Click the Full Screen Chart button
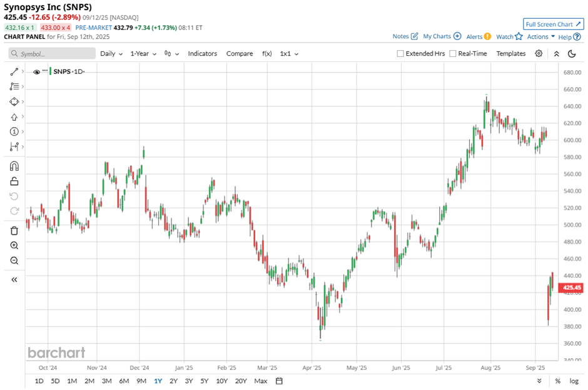588x390 pixels. point(553,24)
